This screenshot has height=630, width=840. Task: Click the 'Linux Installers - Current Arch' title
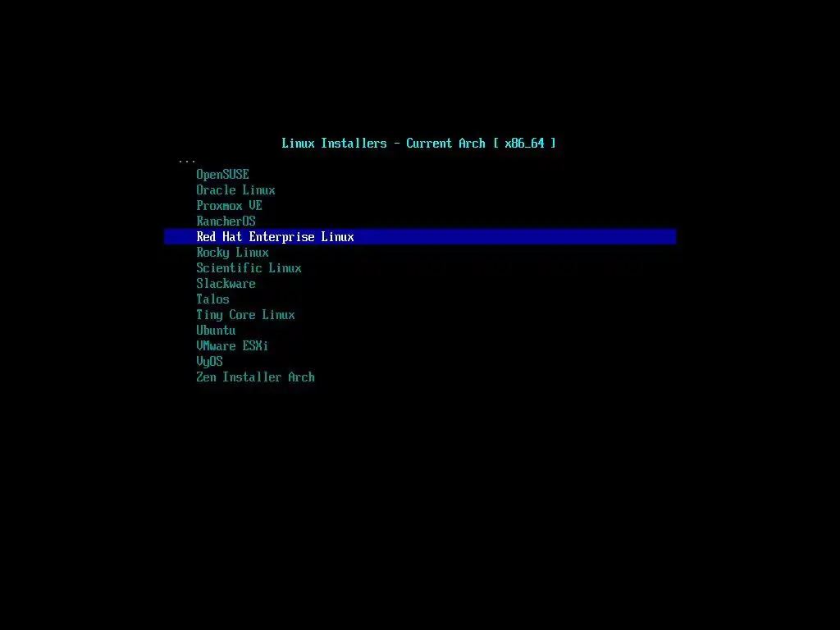pyautogui.click(x=419, y=143)
